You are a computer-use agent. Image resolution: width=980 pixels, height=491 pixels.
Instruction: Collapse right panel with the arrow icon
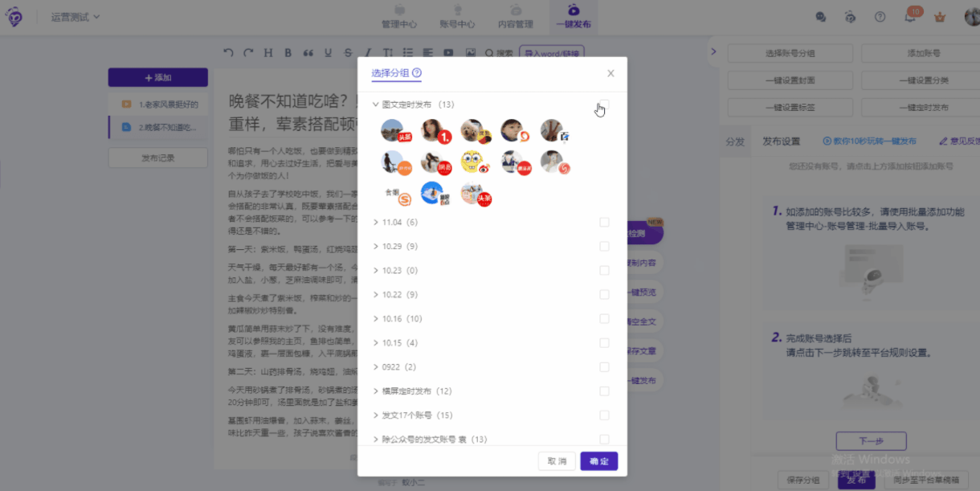pos(713,52)
